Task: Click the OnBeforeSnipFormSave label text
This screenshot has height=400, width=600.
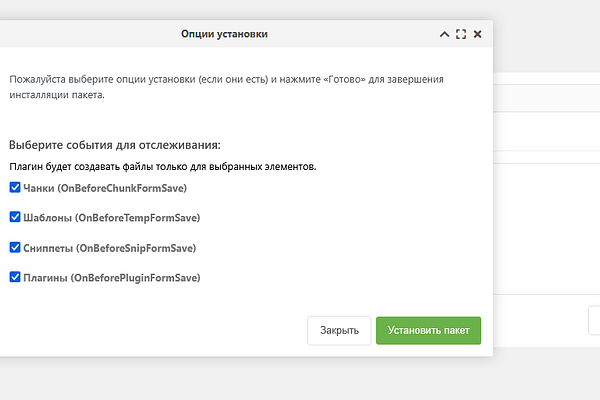Action: [136, 248]
